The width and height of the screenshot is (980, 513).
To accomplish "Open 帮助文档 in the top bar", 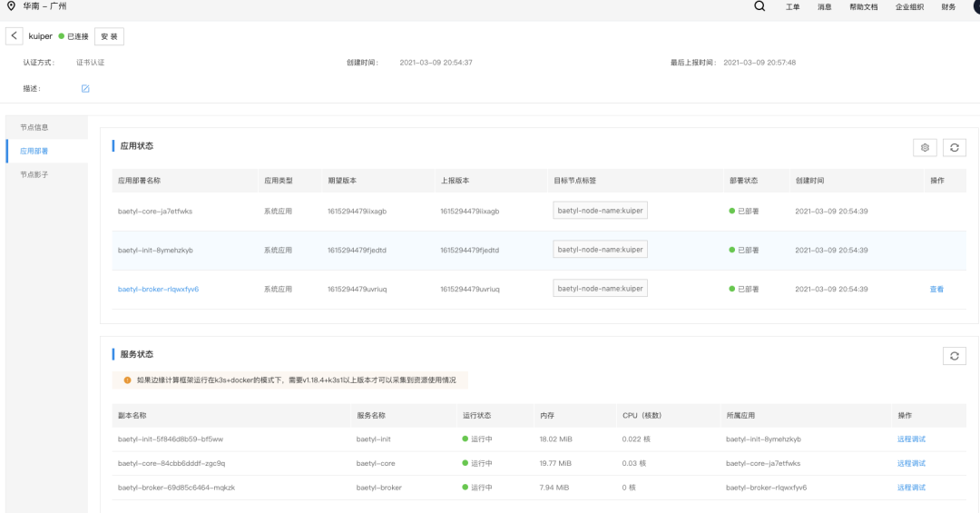I will [x=863, y=7].
